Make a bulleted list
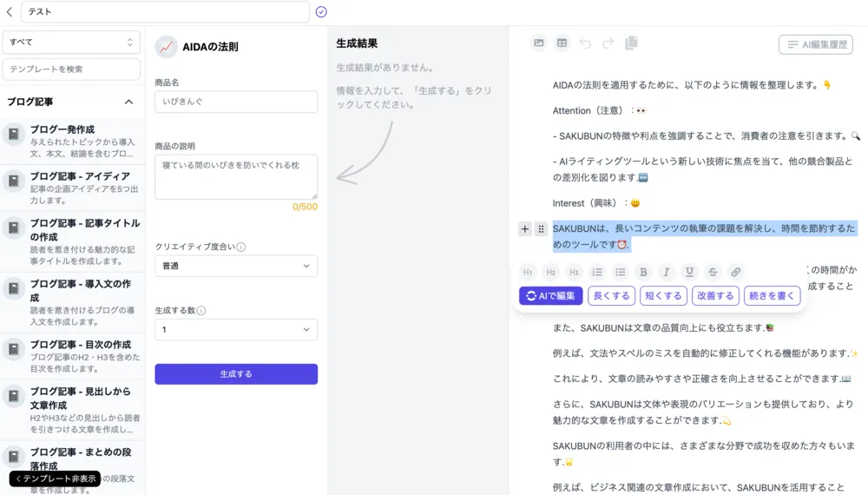The image size is (868, 495). [x=620, y=272]
